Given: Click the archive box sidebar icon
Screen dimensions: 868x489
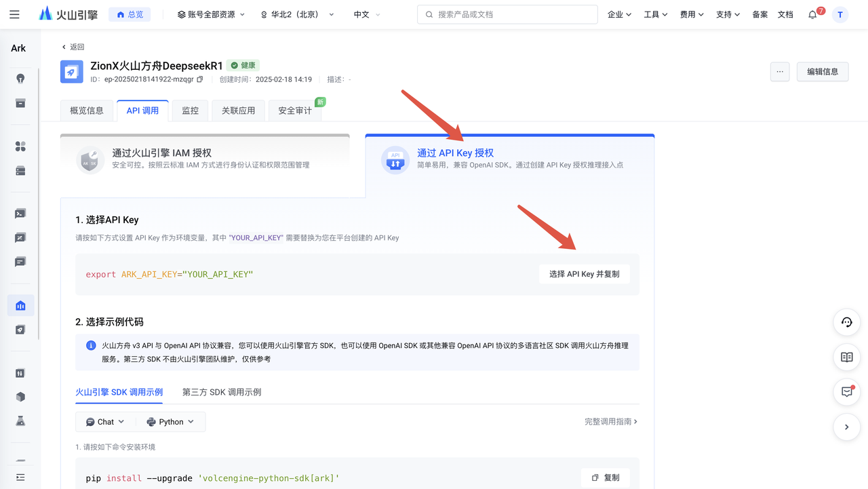Looking at the screenshot, I should coord(20,103).
